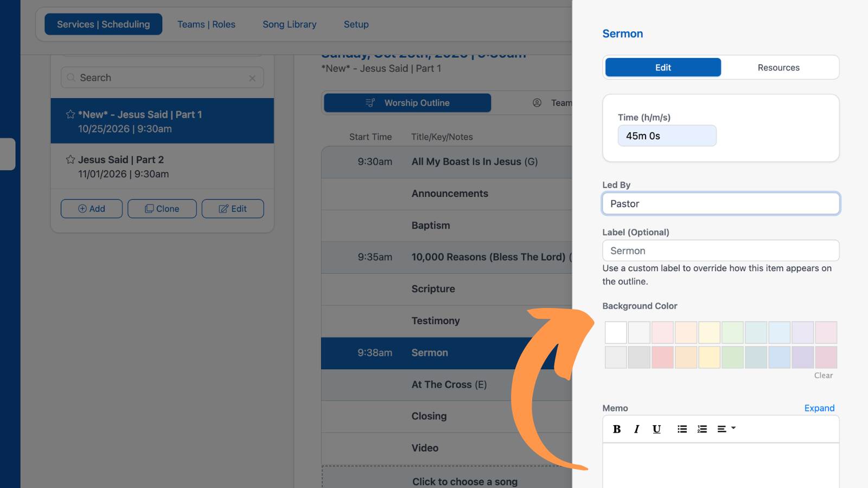Viewport: 868px width, 488px height.
Task: Click the Add service button
Action: pyautogui.click(x=92, y=209)
